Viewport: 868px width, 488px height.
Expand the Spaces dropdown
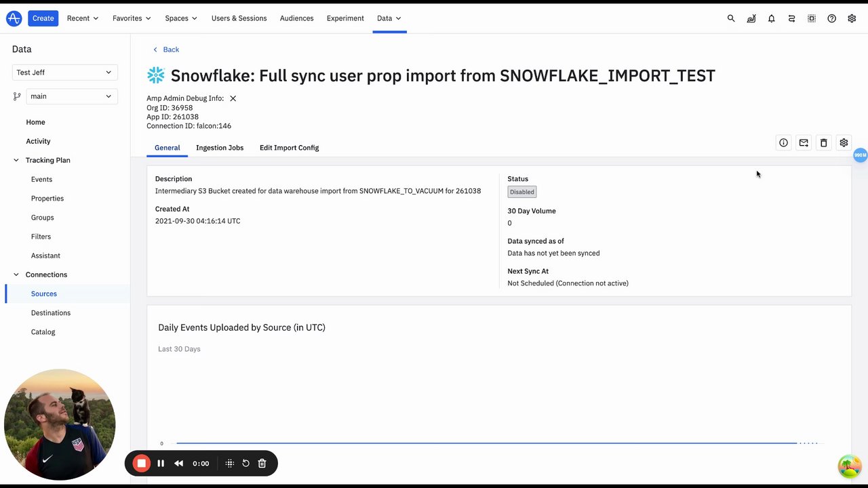pyautogui.click(x=181, y=18)
